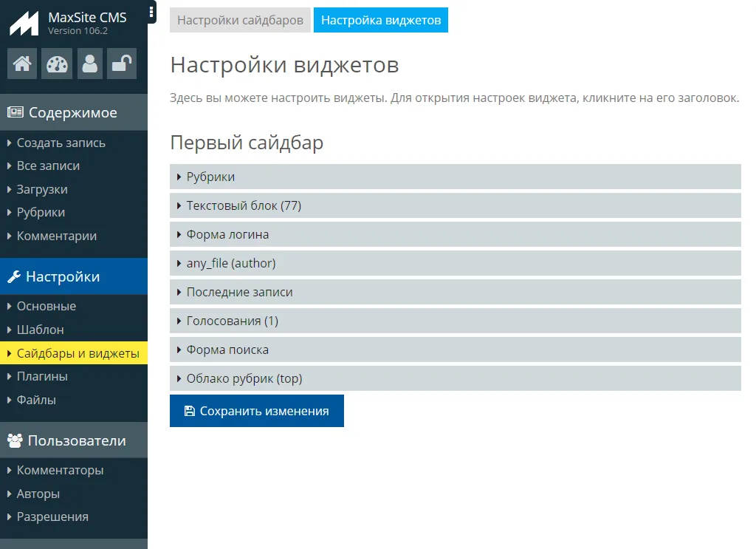Go to Плагины settings page
756x549 pixels.
[x=42, y=376]
